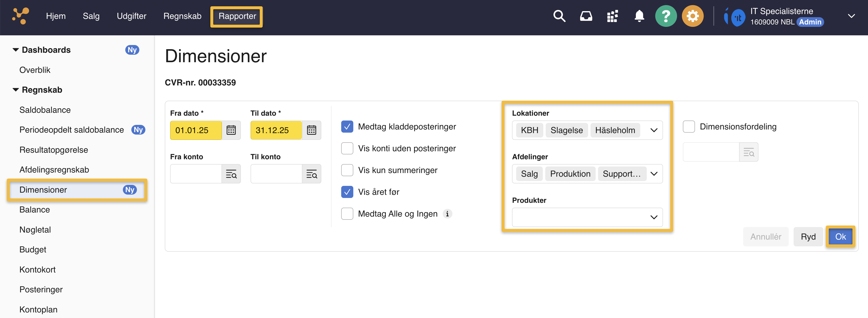Open the Fra konto account lookup icon

231,174
